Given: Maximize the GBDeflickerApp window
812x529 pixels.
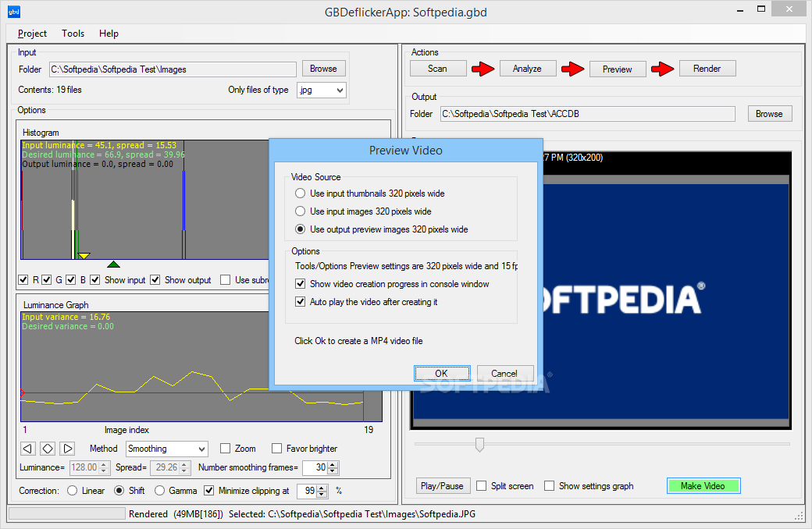Looking at the screenshot, I should [761, 9].
